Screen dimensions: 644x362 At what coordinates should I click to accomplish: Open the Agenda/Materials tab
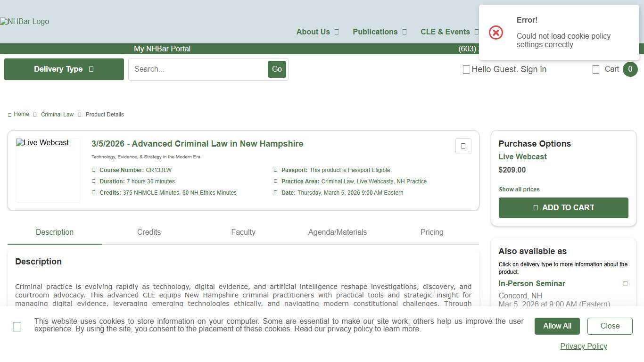click(338, 232)
